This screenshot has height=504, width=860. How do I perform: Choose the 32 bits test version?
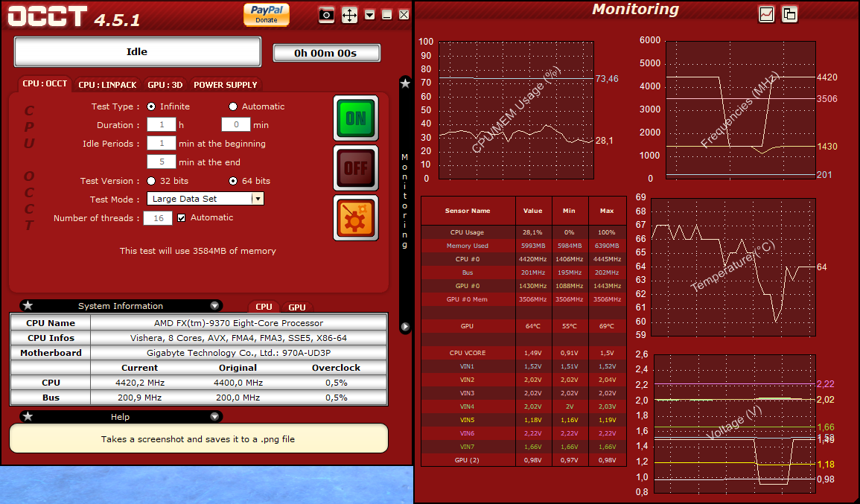(x=151, y=181)
